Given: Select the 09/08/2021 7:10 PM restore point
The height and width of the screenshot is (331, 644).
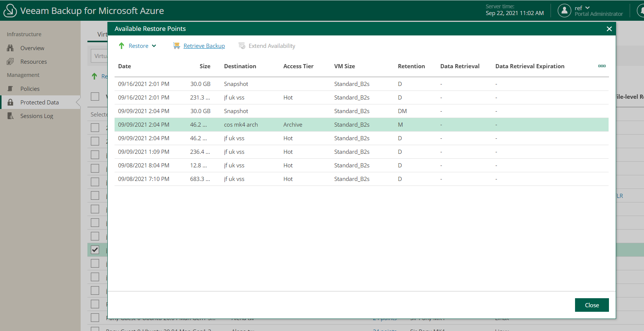Looking at the screenshot, I should tap(361, 179).
